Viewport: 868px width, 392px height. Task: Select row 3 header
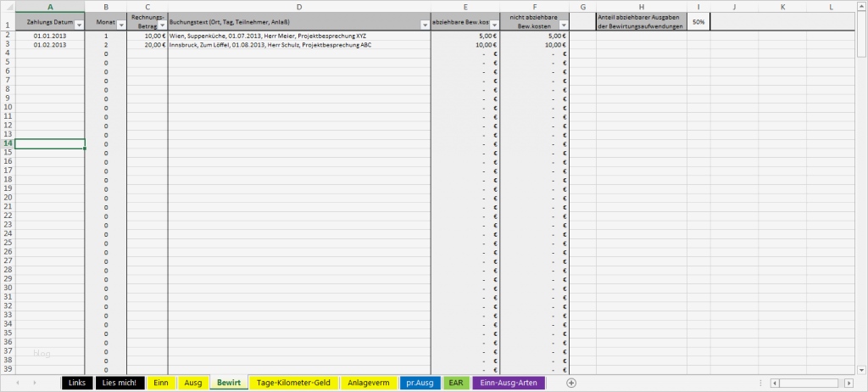pos(7,44)
